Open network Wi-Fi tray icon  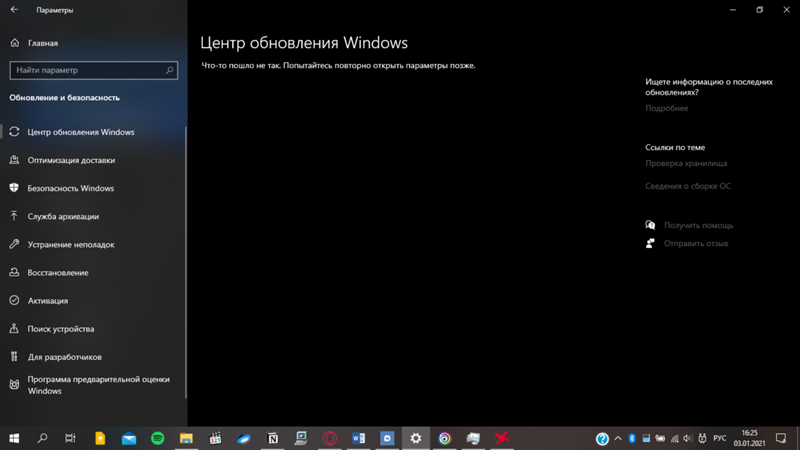674,438
